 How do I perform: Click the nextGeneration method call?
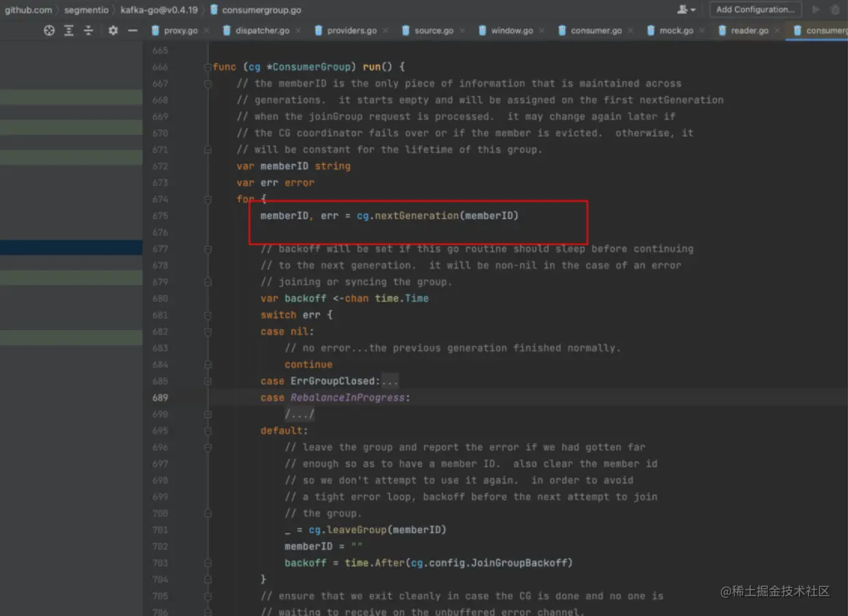[x=416, y=216]
